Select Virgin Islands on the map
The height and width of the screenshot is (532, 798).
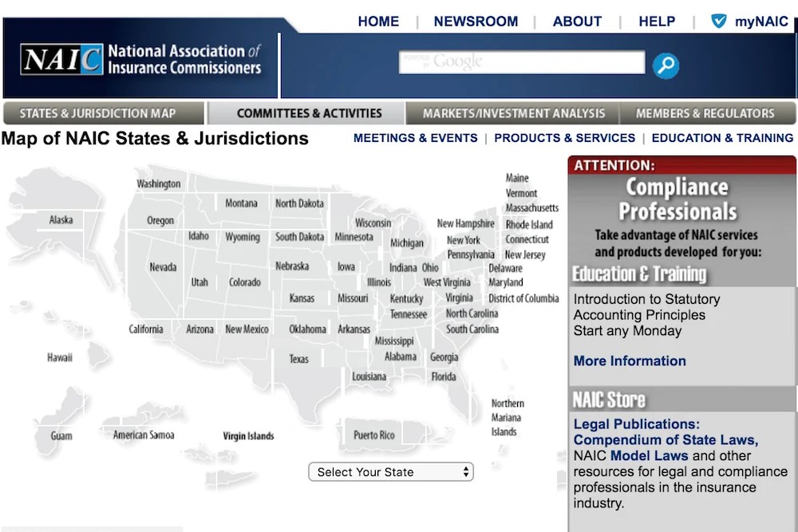click(x=248, y=435)
